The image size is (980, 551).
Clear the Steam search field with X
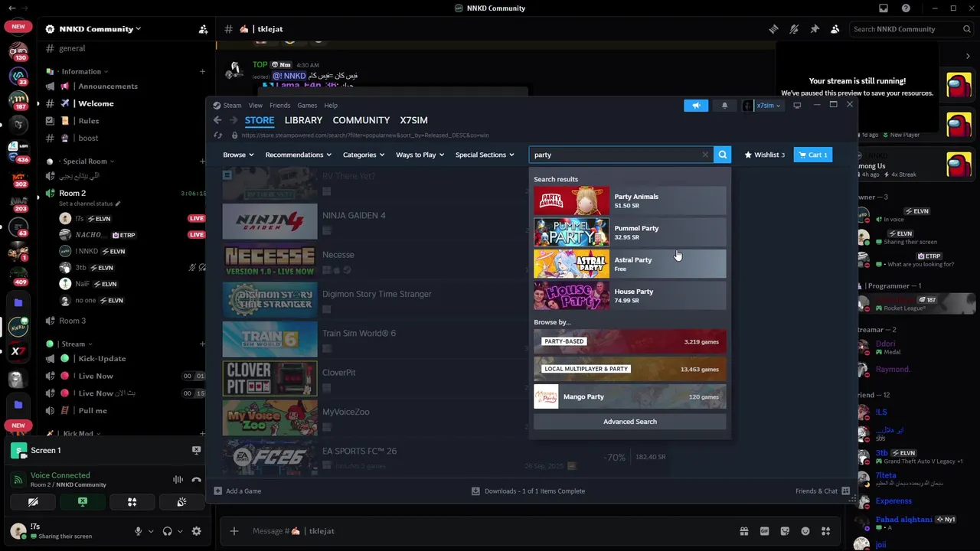click(705, 155)
